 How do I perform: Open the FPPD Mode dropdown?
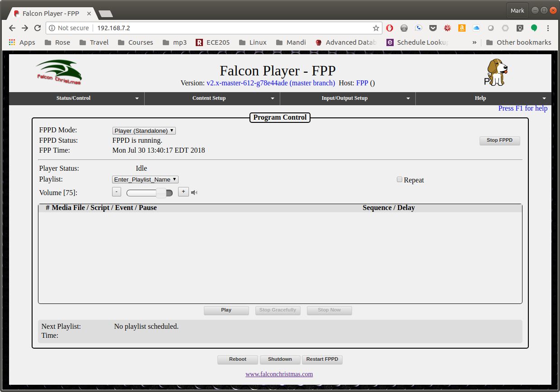[144, 131]
